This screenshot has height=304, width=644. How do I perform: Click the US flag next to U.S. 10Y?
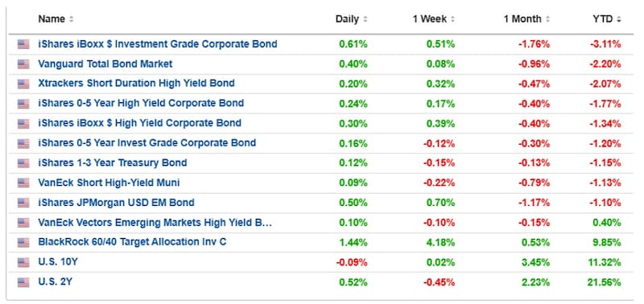(23, 262)
